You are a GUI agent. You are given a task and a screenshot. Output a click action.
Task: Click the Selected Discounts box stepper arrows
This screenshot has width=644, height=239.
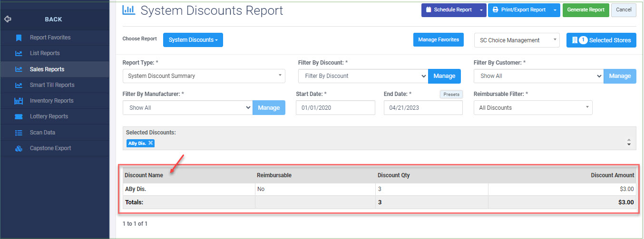pos(629,143)
